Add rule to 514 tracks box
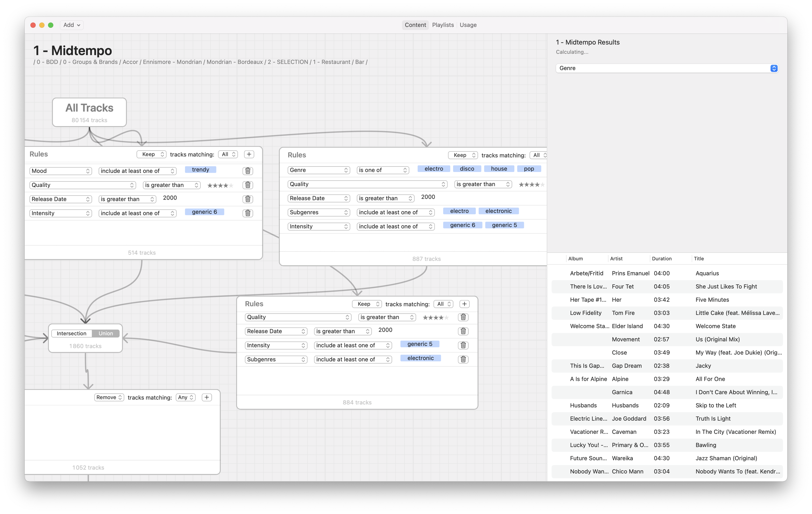The width and height of the screenshot is (812, 514). pyautogui.click(x=249, y=154)
